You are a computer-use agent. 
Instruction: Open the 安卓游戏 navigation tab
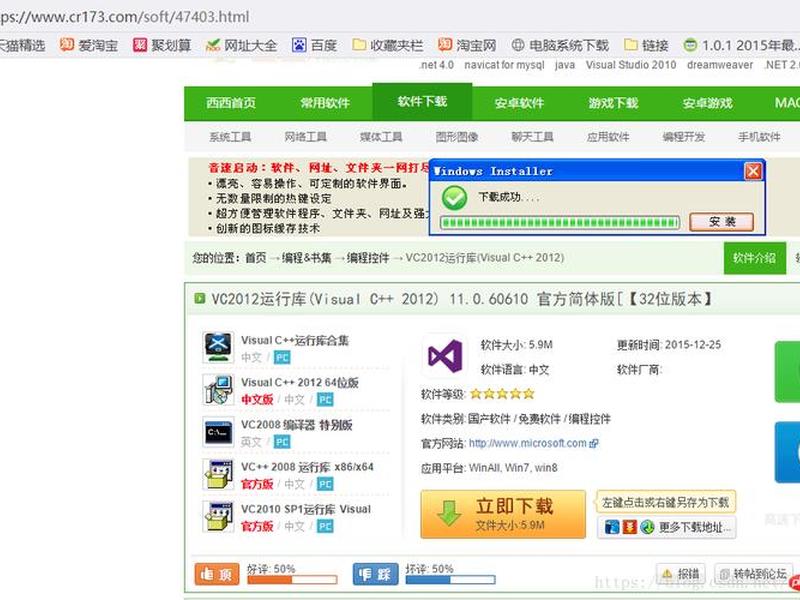tap(708, 103)
